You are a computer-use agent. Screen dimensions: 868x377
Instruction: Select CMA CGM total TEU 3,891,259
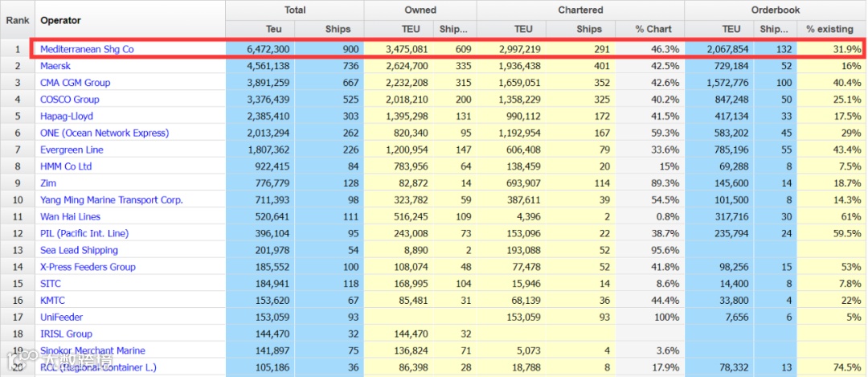point(267,83)
